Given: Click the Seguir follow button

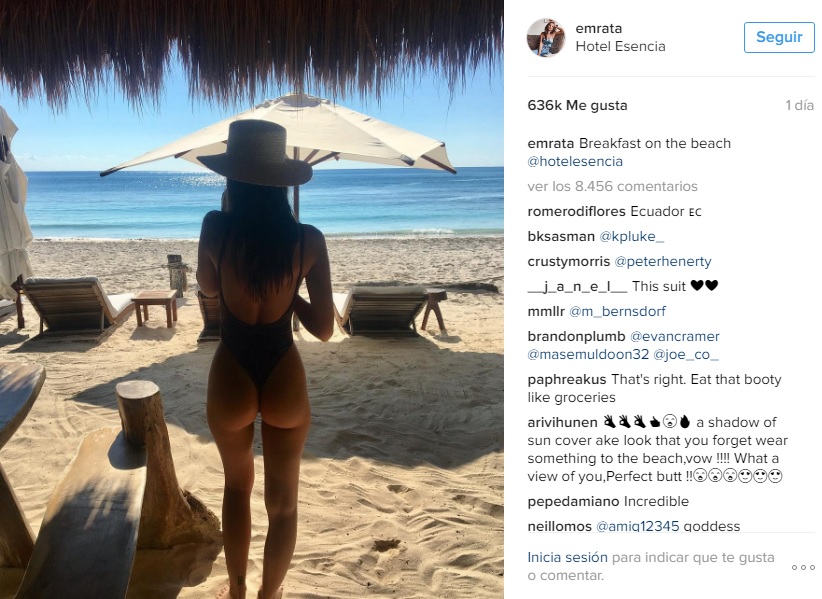Looking at the screenshot, I should click(x=779, y=37).
